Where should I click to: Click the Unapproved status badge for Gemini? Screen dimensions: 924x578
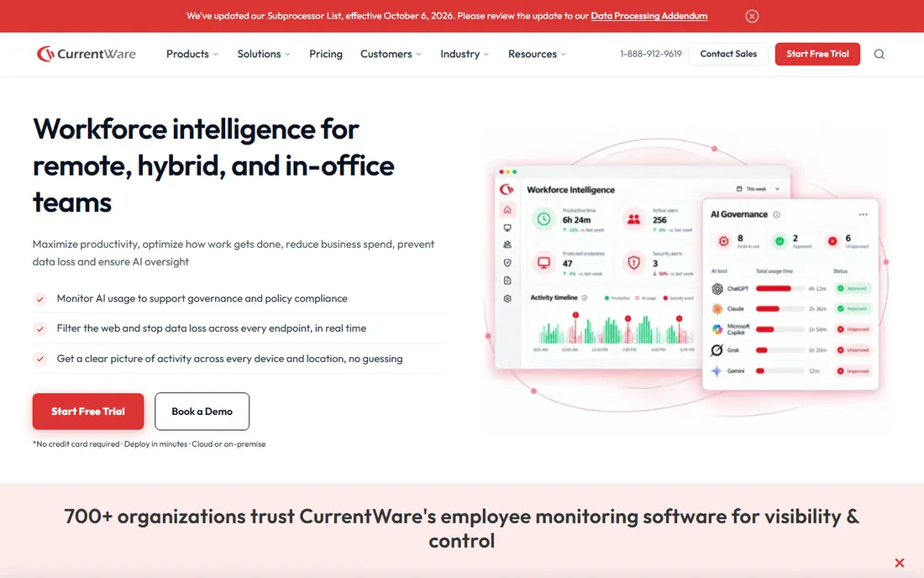point(853,371)
